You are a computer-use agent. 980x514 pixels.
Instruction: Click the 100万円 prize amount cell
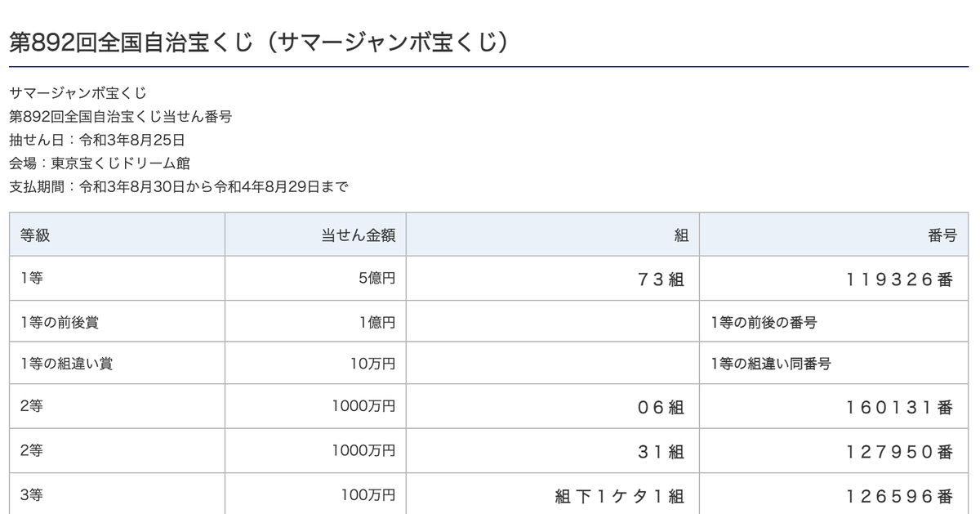point(368,494)
